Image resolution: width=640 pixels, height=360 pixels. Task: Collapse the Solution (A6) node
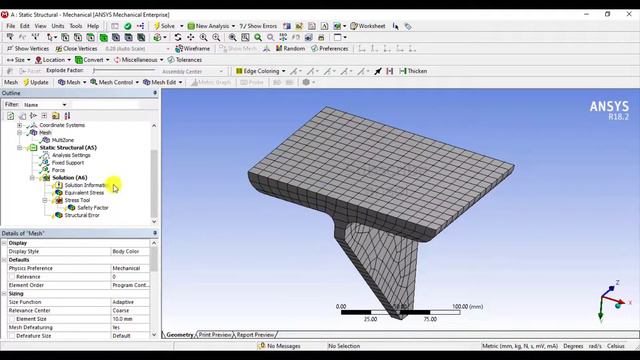32,178
